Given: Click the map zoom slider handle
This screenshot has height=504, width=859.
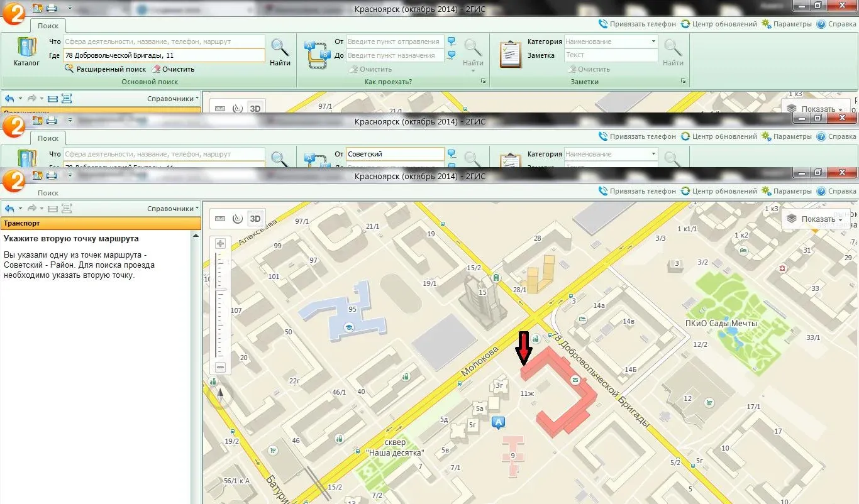Looking at the screenshot, I should [x=220, y=290].
